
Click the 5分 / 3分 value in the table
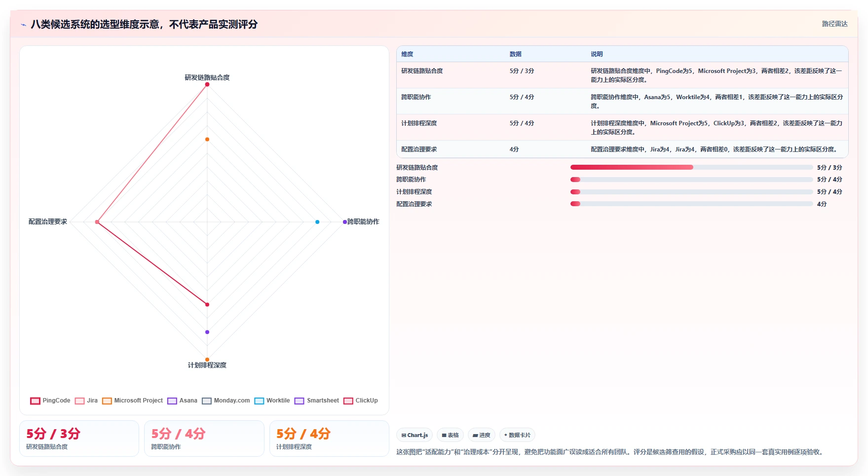point(522,71)
